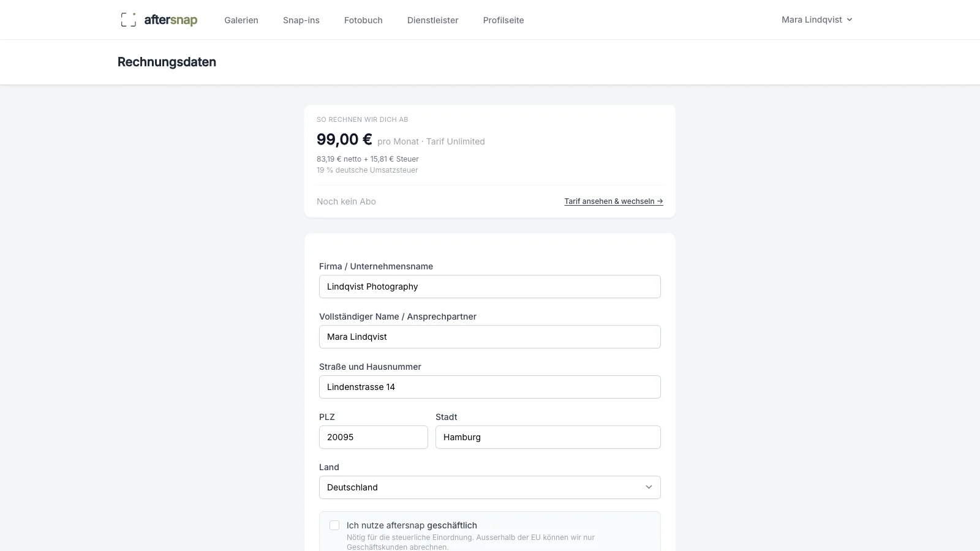Navigate to Dienstleister
Viewport: 980px width, 551px height.
433,20
